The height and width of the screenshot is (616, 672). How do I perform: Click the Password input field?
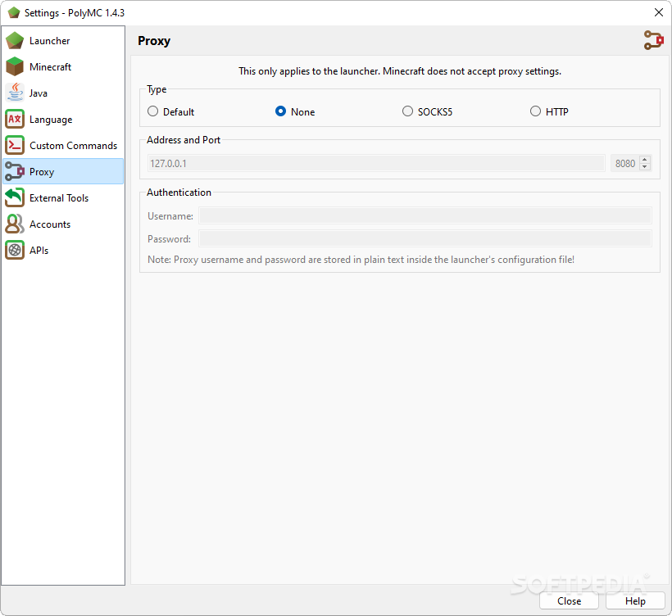[425, 238]
